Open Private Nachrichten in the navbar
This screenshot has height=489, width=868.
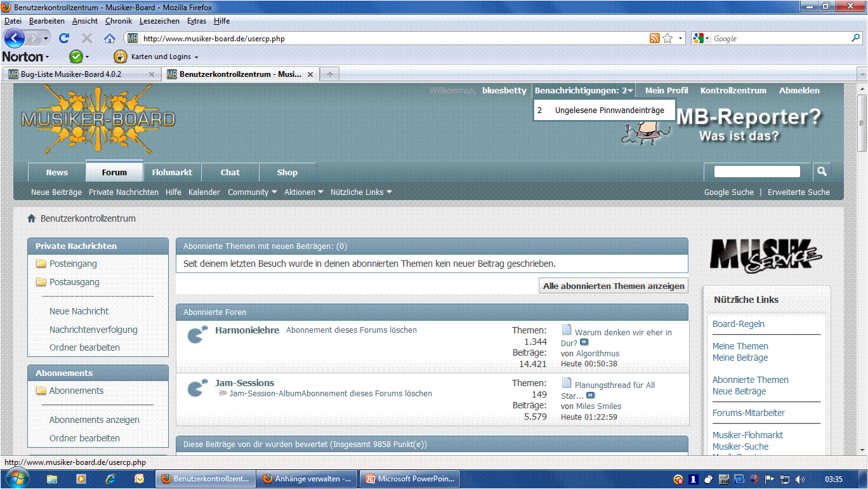pos(124,192)
